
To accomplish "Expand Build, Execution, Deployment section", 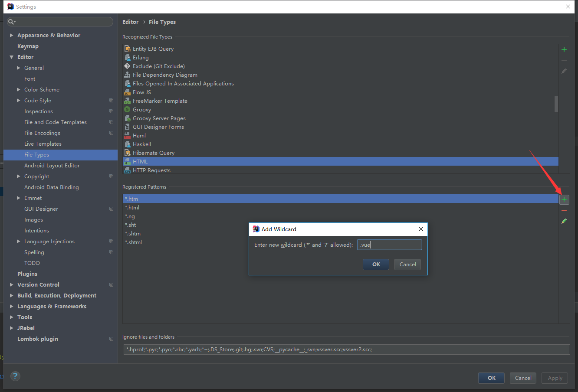I will [11, 295].
